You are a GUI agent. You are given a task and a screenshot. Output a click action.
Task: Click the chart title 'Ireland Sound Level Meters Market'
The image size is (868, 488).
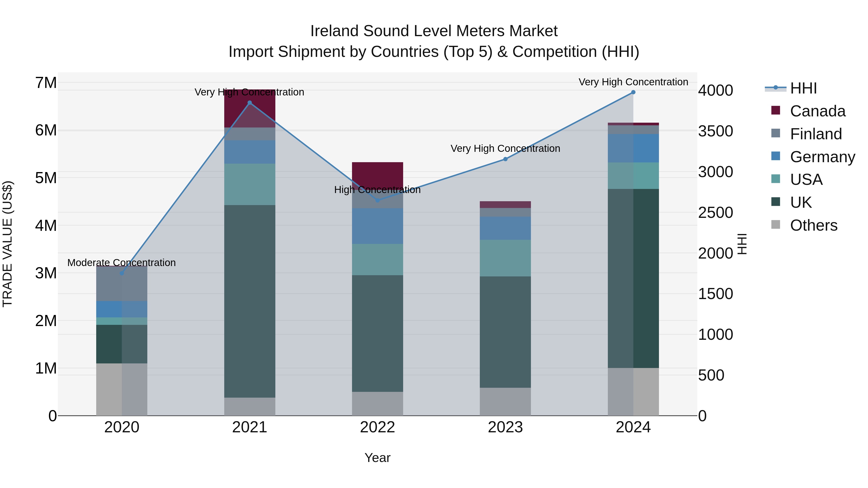[434, 31]
